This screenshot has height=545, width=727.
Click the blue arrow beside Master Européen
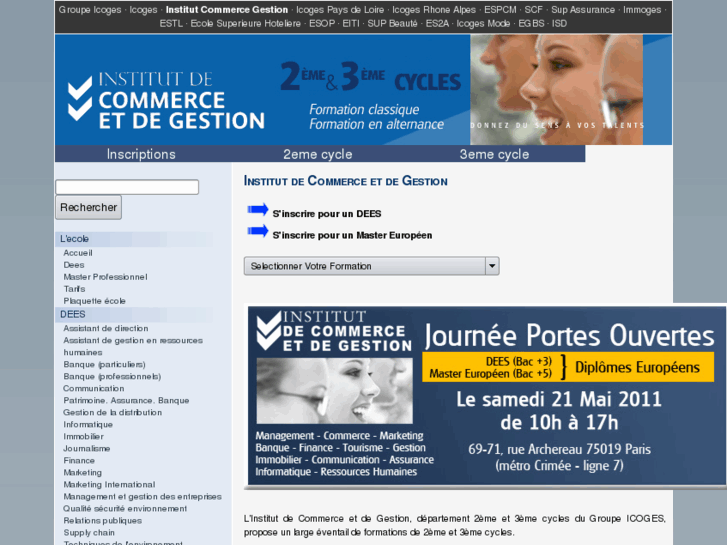(258, 231)
